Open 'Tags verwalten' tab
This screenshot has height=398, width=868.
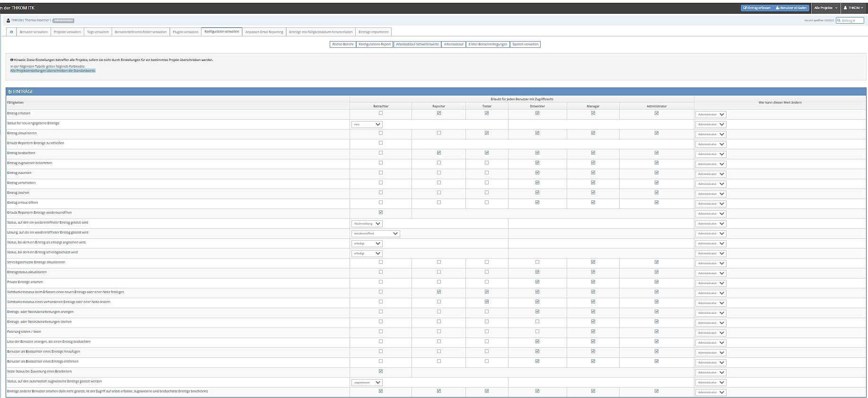click(98, 32)
